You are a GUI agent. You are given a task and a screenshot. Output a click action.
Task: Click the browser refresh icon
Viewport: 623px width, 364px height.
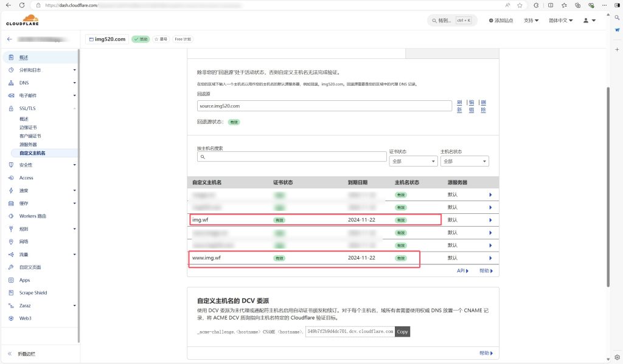tap(22, 5)
